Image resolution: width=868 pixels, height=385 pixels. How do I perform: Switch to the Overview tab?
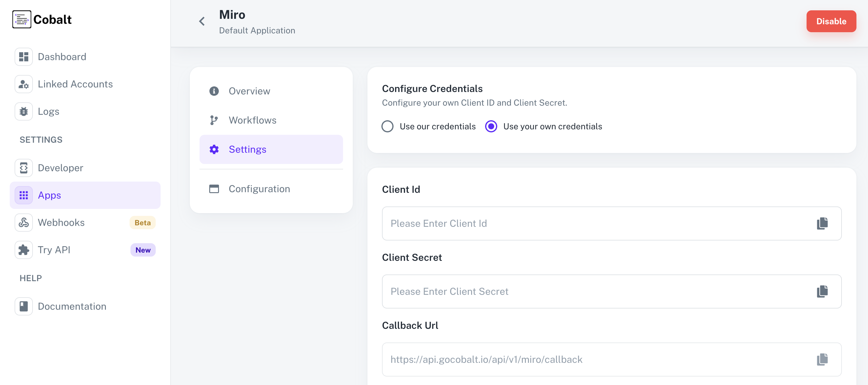[249, 91]
